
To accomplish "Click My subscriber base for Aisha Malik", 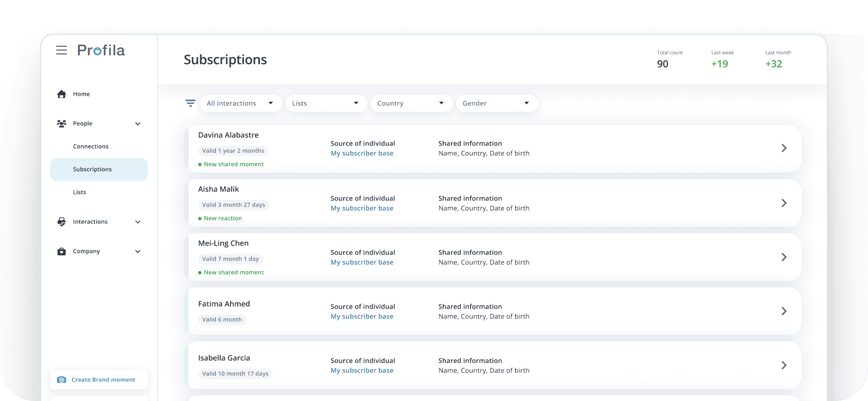I will coord(362,208).
